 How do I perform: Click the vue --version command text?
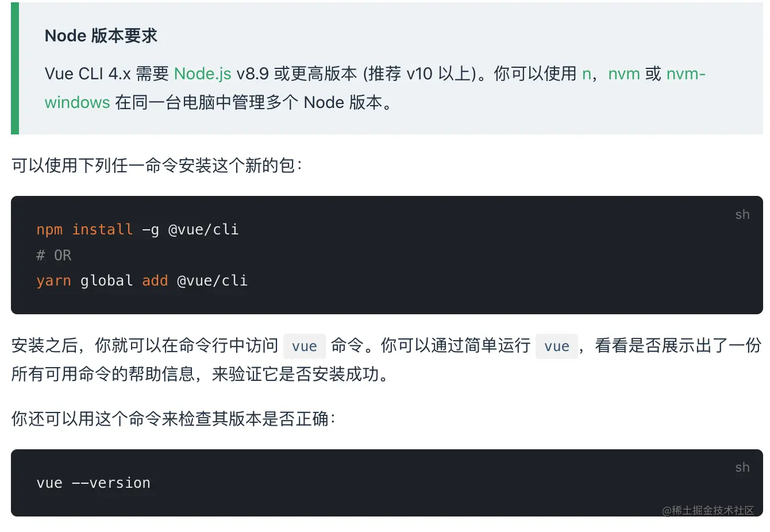tap(93, 483)
